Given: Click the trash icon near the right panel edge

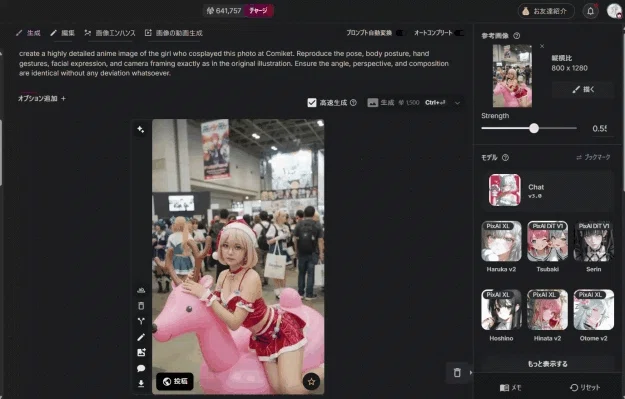Looking at the screenshot, I should click(x=457, y=373).
